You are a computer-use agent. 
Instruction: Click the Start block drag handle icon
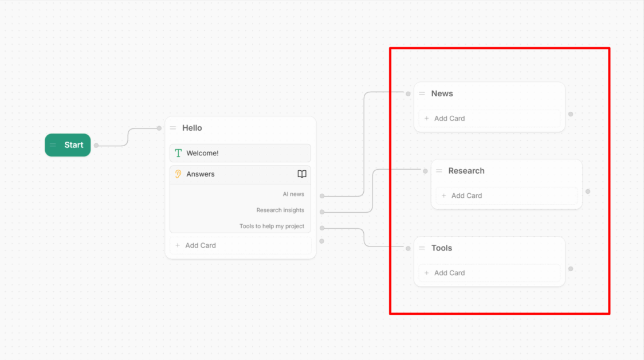(x=53, y=145)
